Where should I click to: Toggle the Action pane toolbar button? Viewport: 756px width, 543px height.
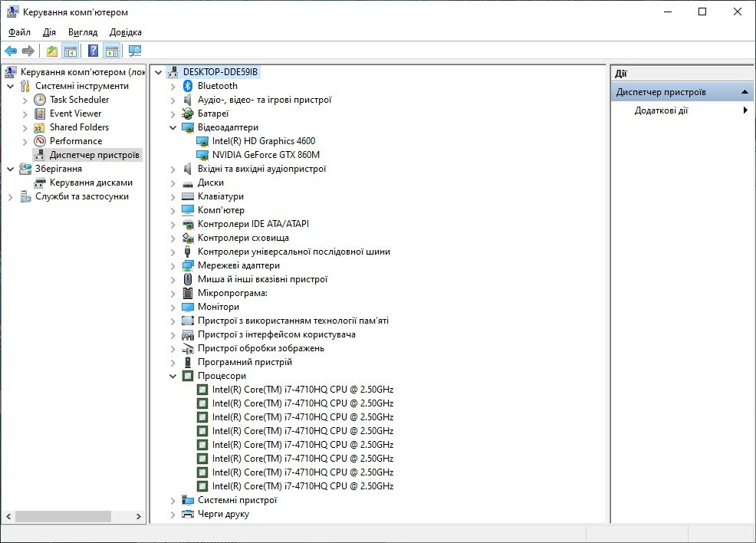(112, 51)
